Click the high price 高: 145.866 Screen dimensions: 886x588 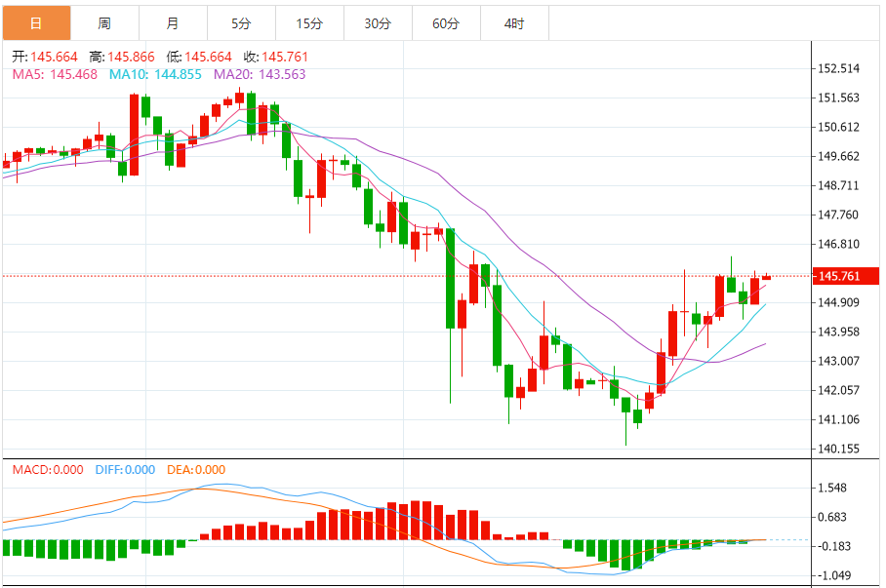coord(122,58)
